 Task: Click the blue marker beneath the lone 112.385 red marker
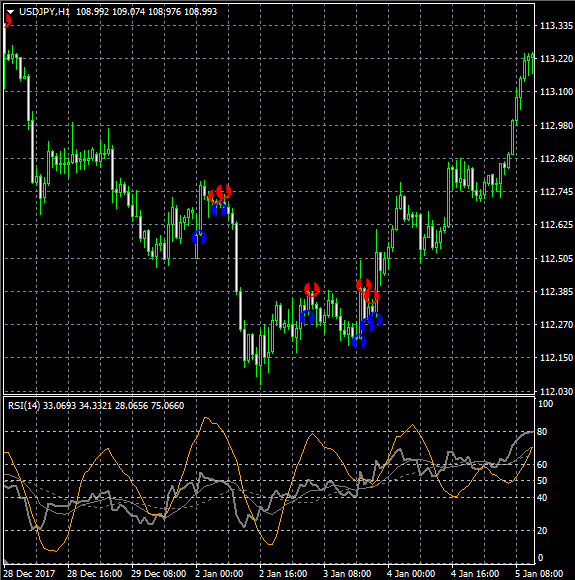tap(307, 317)
